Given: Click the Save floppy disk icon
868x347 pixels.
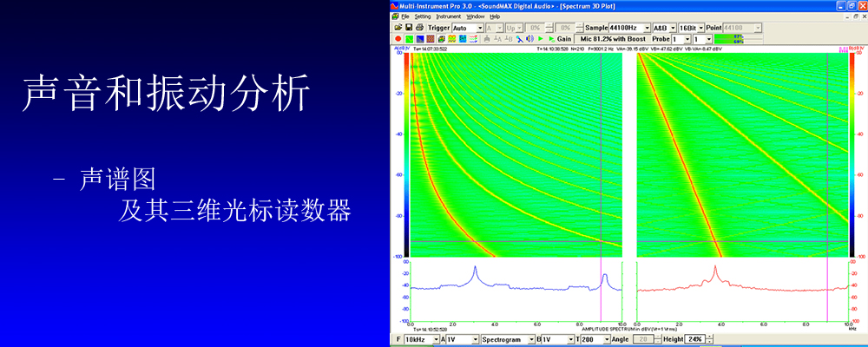Looking at the screenshot, I should [409, 28].
